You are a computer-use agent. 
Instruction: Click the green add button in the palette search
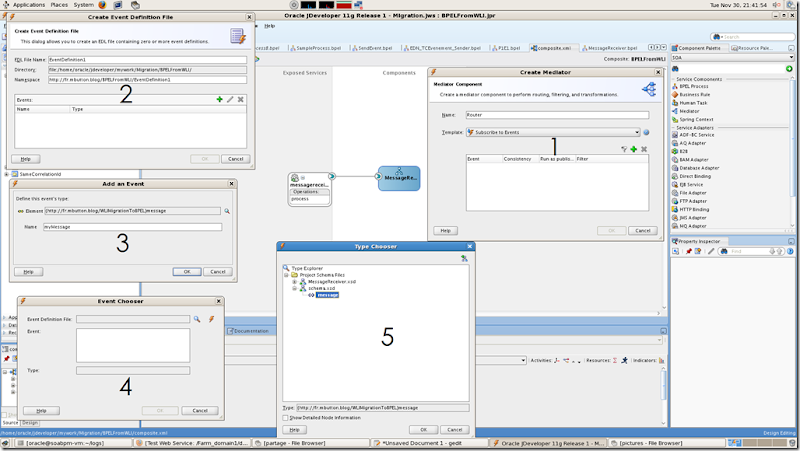[x=789, y=68]
